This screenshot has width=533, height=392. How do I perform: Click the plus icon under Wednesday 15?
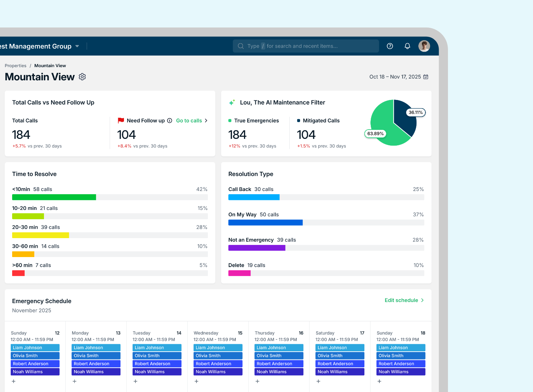click(x=196, y=381)
